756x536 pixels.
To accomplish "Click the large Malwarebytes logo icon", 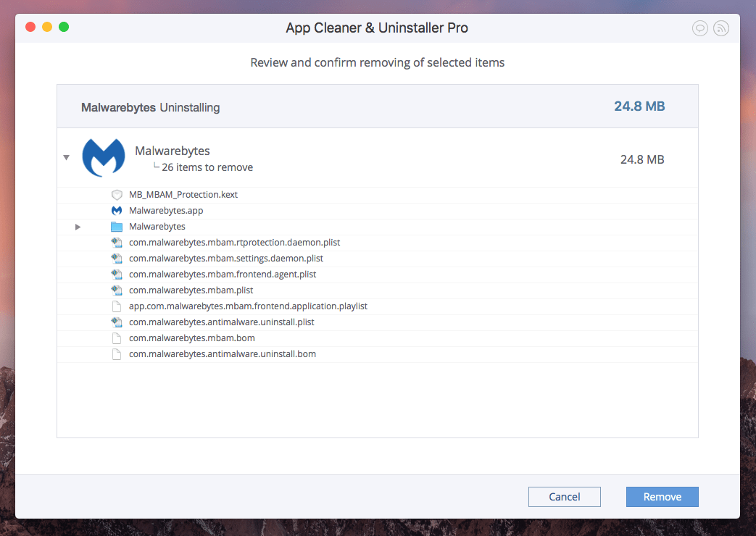I will 103,158.
